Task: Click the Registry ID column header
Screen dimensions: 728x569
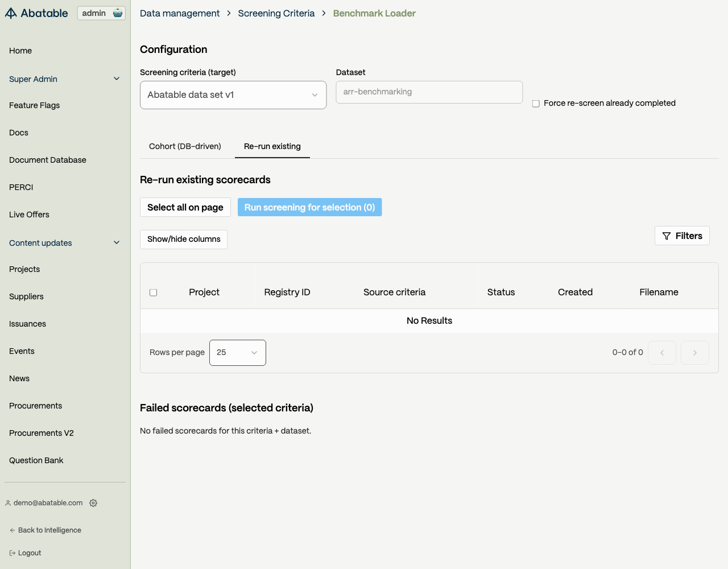Action: point(287,292)
